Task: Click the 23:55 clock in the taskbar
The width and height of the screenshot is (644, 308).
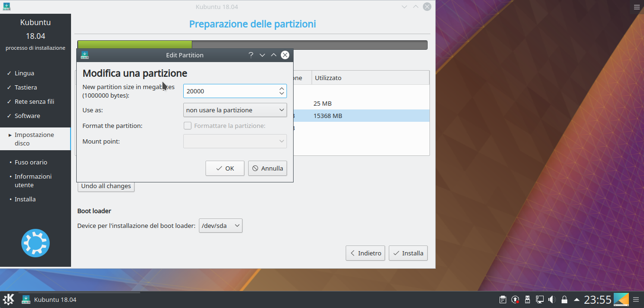Action: pyautogui.click(x=598, y=299)
